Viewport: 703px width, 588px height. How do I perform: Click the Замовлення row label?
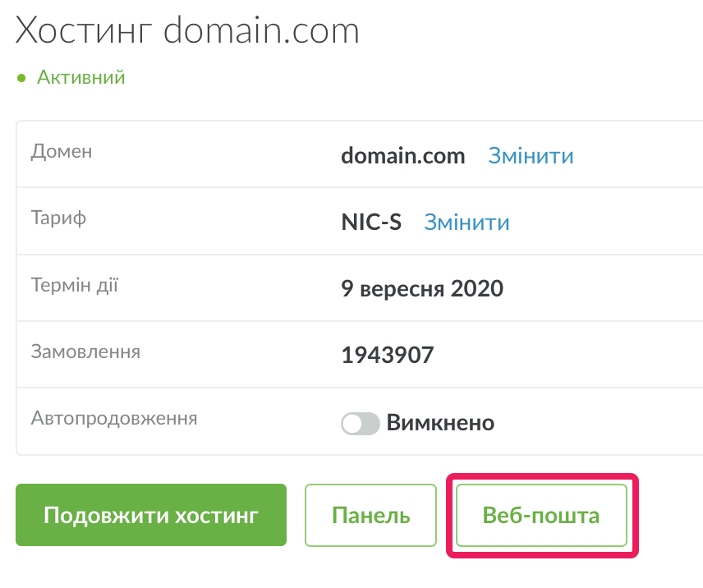(x=85, y=351)
